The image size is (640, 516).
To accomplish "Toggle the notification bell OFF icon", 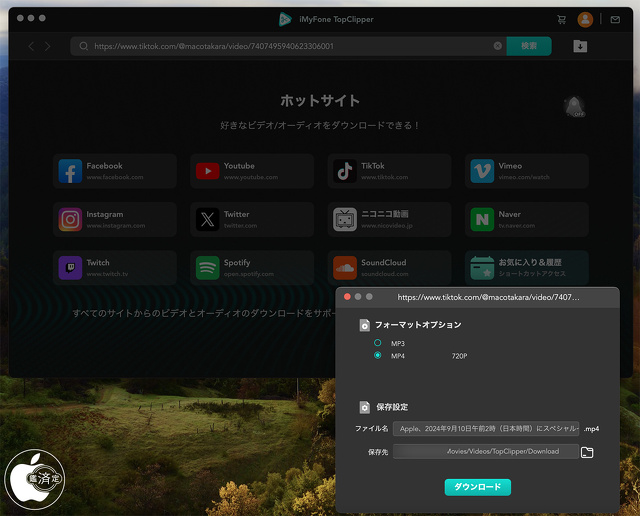I will point(575,107).
